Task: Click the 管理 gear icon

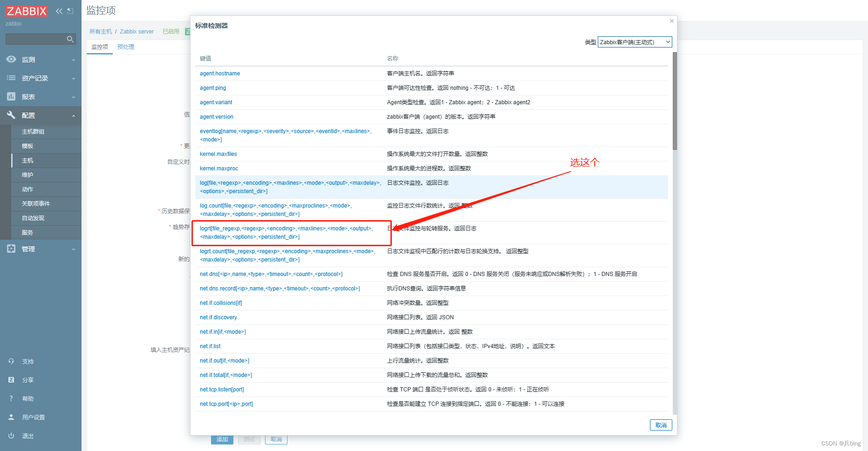Action: tap(11, 249)
